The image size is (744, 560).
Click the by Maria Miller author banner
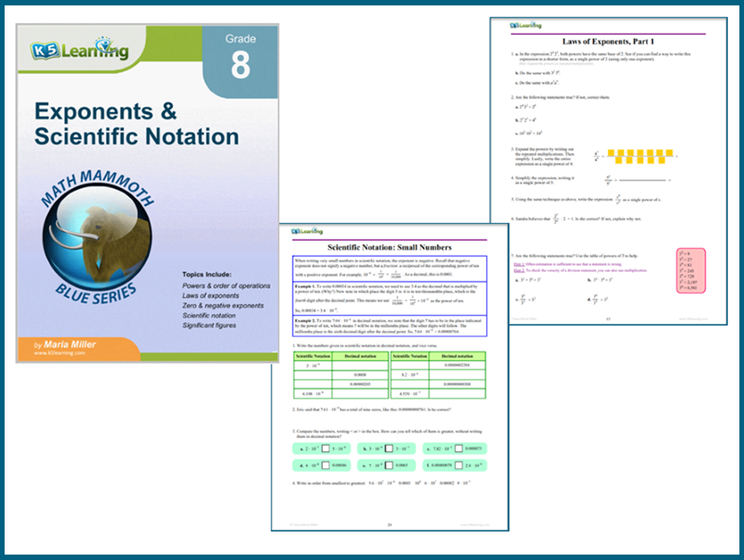click(65, 345)
